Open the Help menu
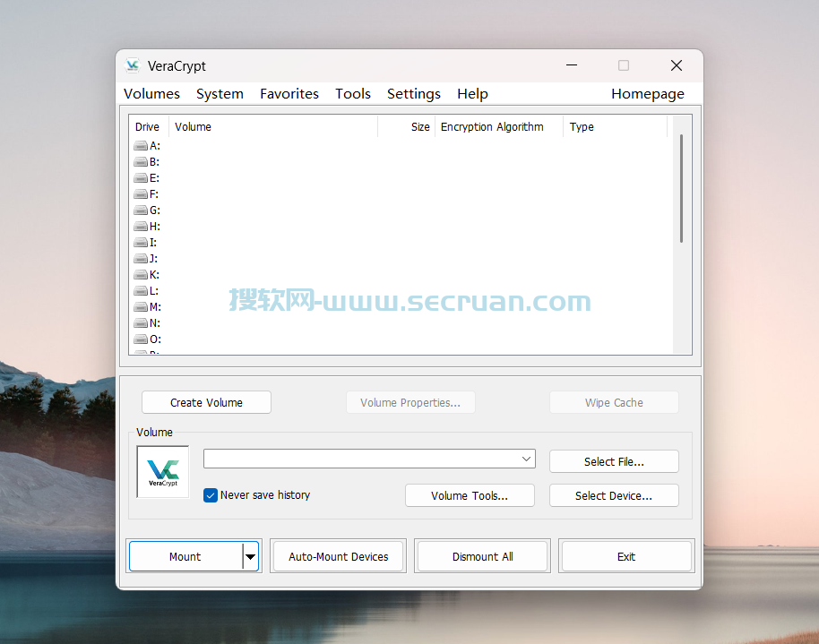This screenshot has height=644, width=819. tap(473, 94)
